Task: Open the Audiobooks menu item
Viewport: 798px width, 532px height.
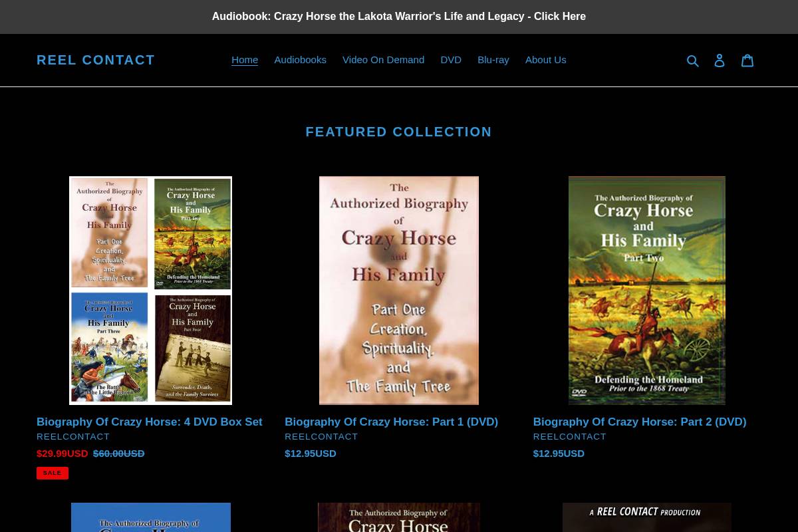Action: click(301, 60)
